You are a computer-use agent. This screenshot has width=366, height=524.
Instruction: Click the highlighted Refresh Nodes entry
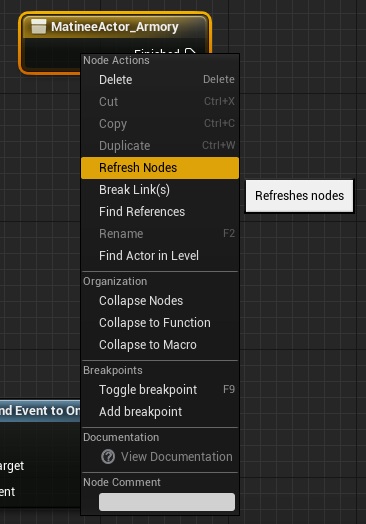[x=160, y=168]
